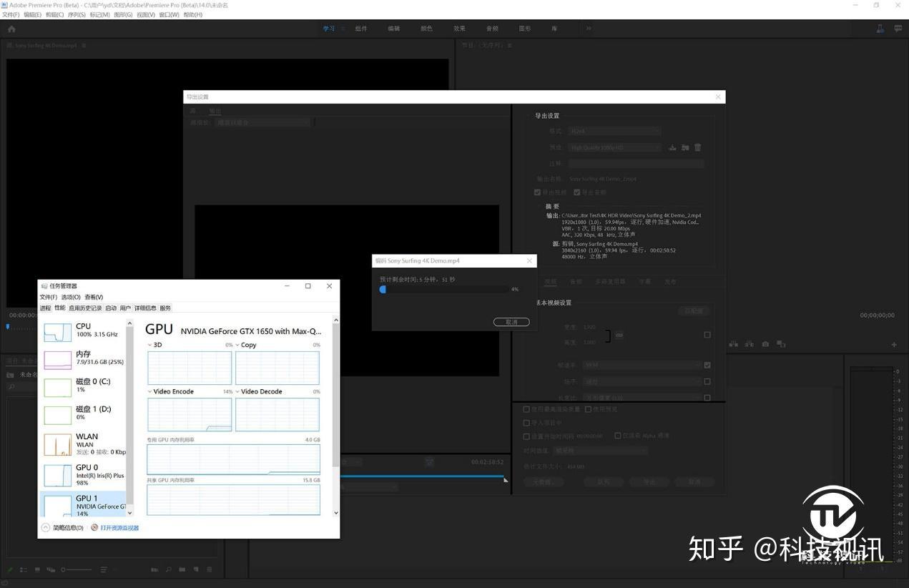Click the Resource Monitor icon in Task Manager
Screen dimensions: 909x588
tap(94, 527)
